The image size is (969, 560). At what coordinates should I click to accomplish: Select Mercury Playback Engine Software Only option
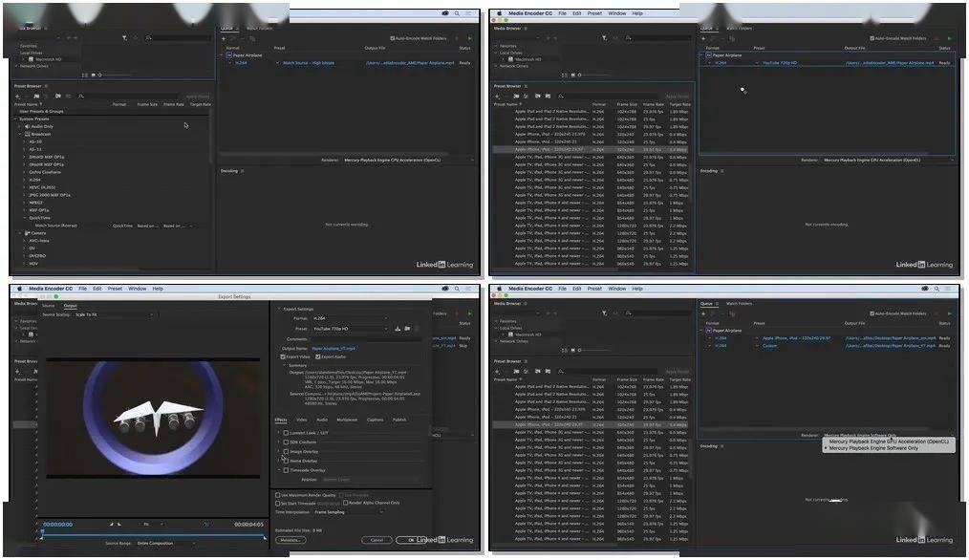[873, 448]
